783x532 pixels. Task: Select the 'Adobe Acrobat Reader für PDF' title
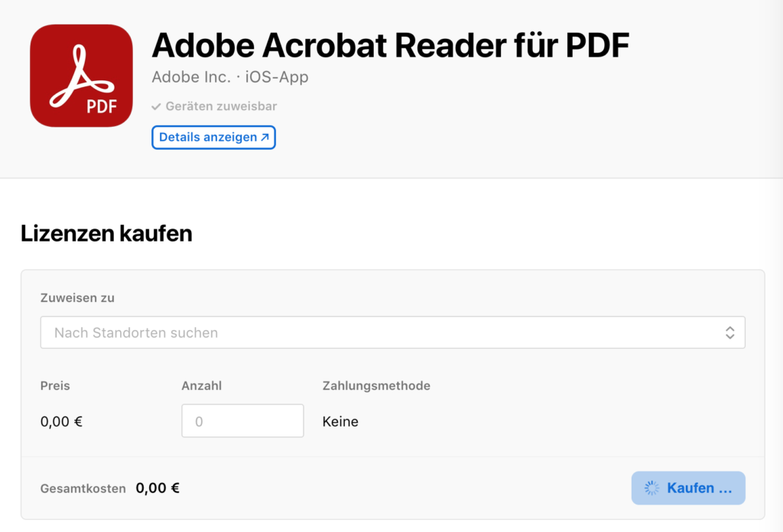(391, 45)
